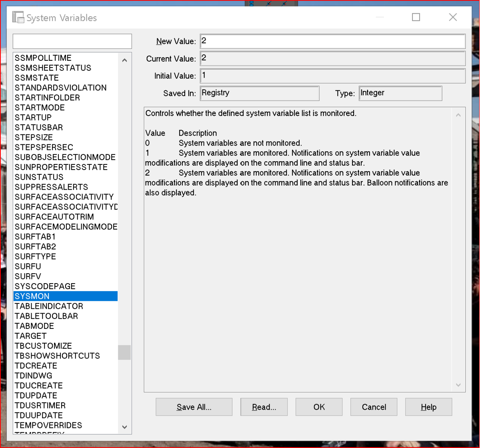The width and height of the screenshot is (480, 448).
Task: Select SYSMON in the variable list
Action: pos(66,296)
